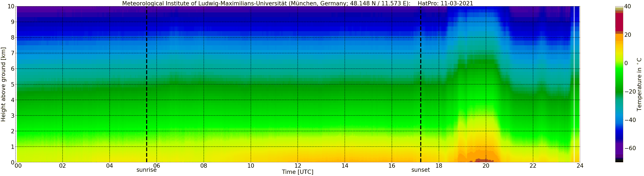Screen dimensions: 644x176
Task: Click the colorbar tick label '−60'
Action: point(630,148)
